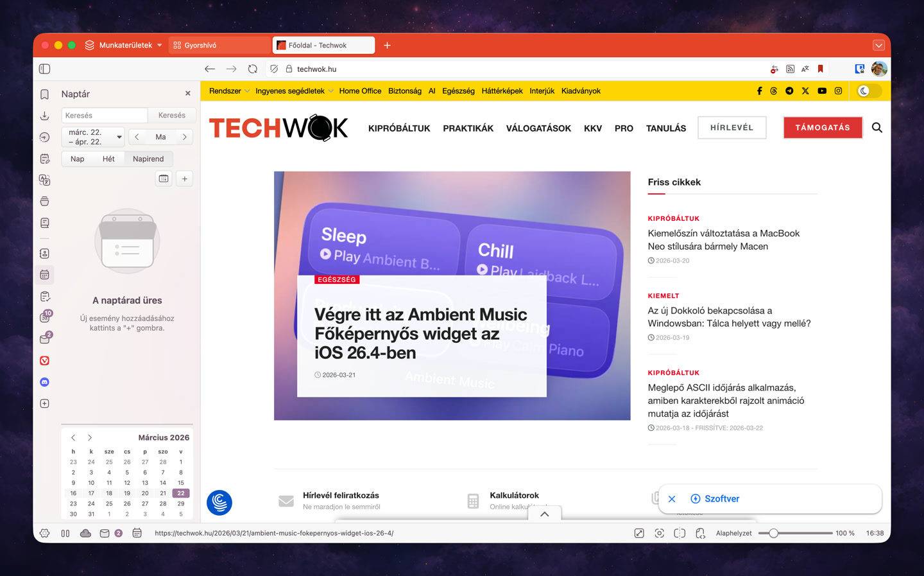Viewport: 924px width, 576px height.
Task: Open the Munkaterületek workspaces dropdown
Action: [123, 45]
